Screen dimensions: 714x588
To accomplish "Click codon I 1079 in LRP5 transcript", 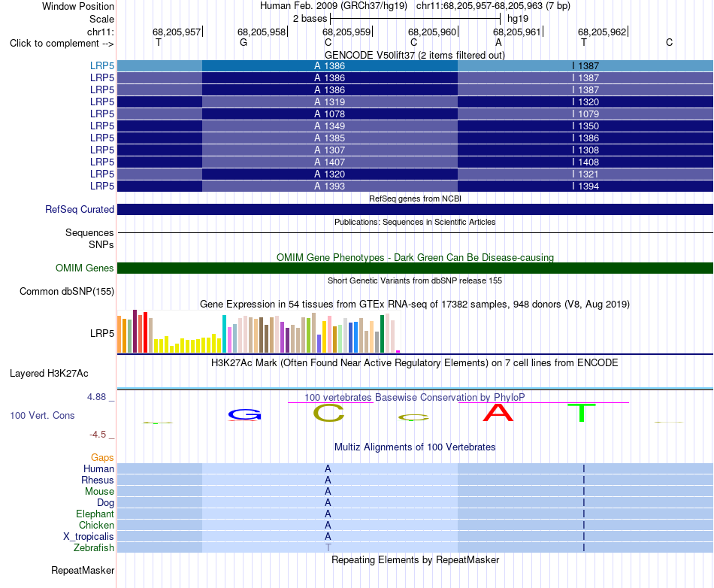I will 585,114.
